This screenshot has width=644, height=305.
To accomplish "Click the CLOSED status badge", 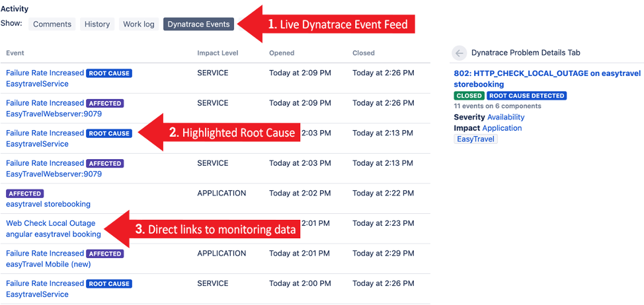I will [x=469, y=96].
